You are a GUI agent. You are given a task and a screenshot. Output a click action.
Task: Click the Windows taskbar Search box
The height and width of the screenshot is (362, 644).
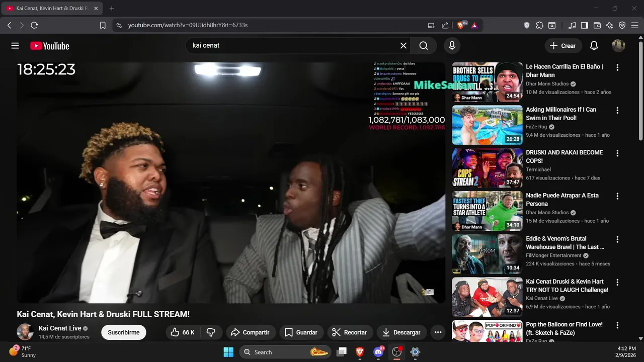point(286,352)
